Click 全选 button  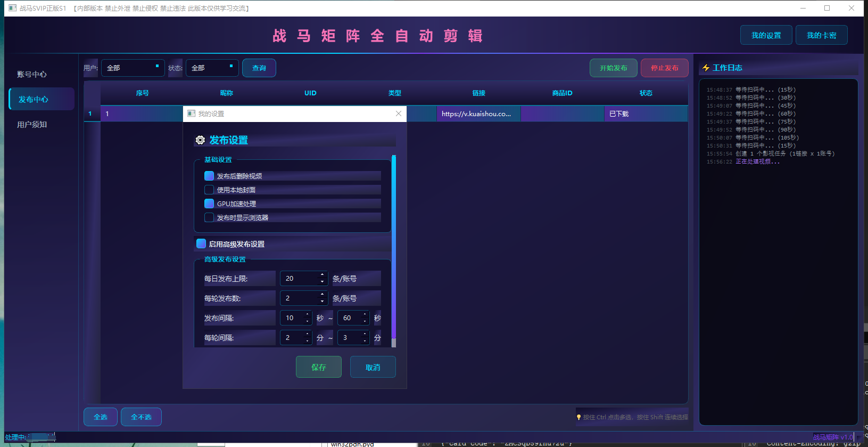(101, 417)
